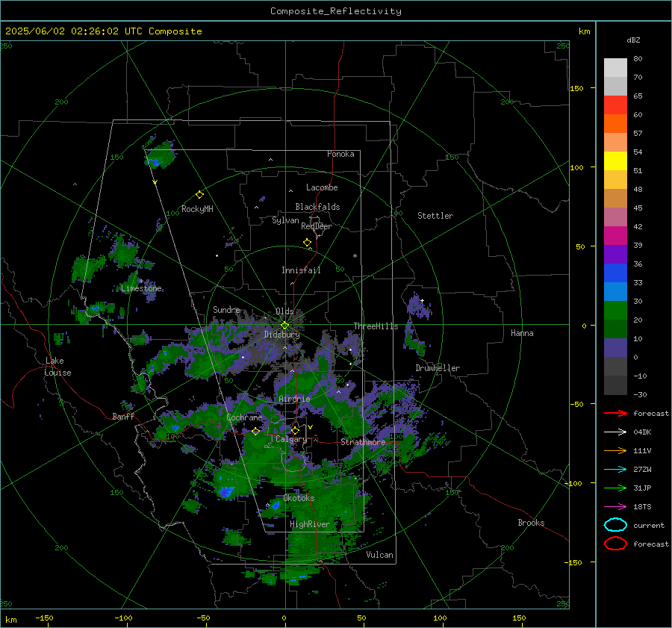Click the red forecast arrow in legend

[x=615, y=413]
